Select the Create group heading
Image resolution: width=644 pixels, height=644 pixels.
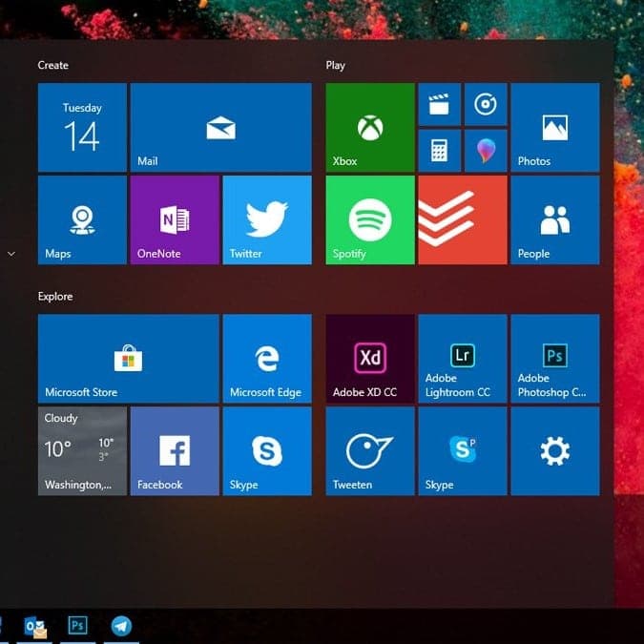[53, 65]
